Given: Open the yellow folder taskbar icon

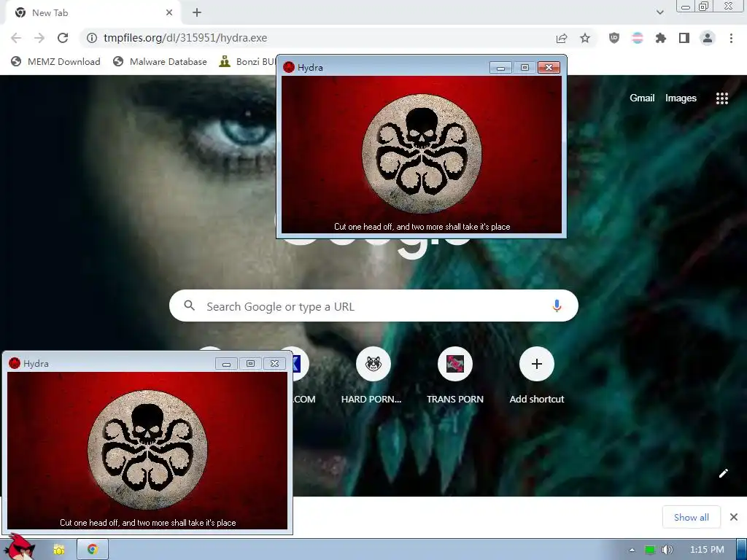Looking at the screenshot, I should (58, 550).
